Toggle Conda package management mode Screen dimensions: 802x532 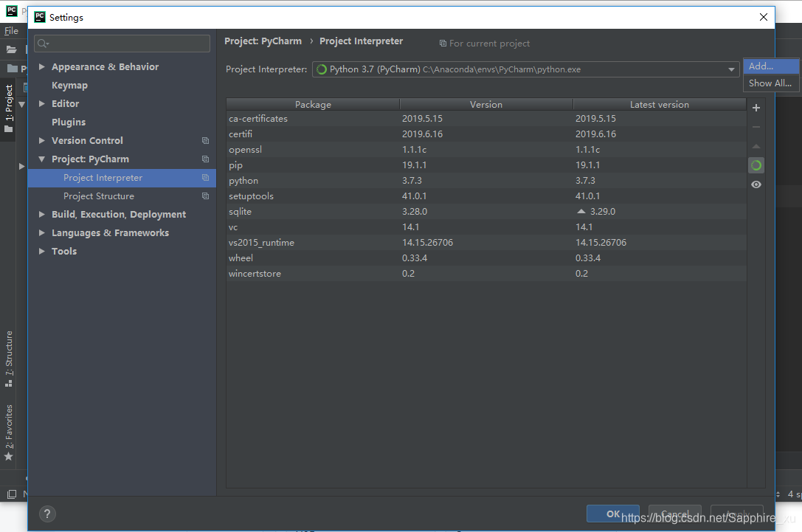click(756, 165)
